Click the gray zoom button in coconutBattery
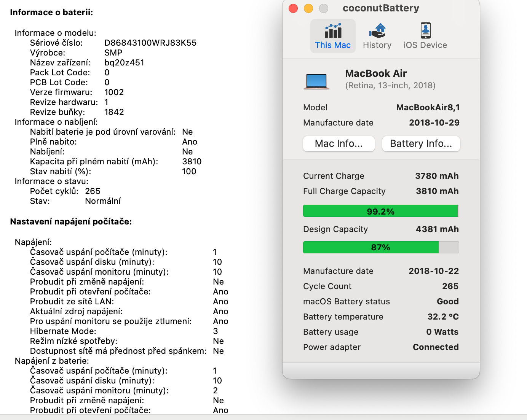Image resolution: width=527 pixels, height=420 pixels. 324,8
